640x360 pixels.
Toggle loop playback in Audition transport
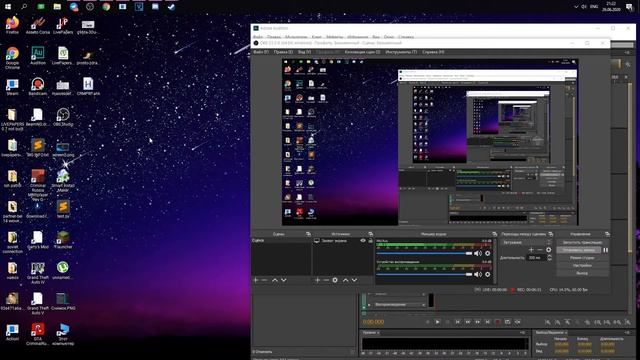(x=507, y=322)
